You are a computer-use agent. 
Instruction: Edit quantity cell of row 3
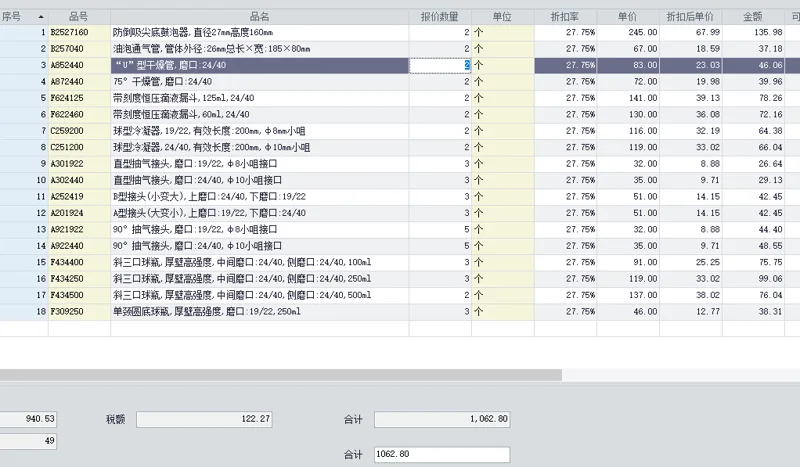pos(440,65)
